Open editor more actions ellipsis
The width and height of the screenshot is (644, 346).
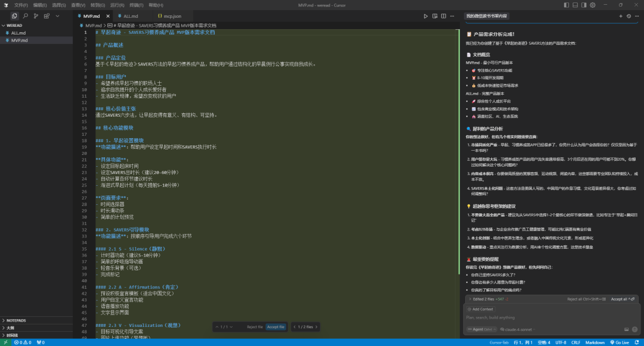(452, 16)
